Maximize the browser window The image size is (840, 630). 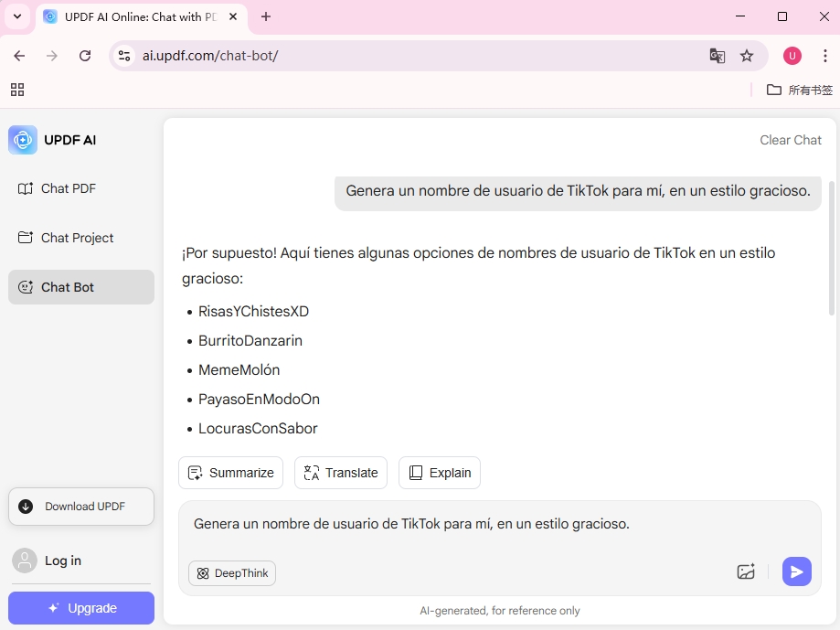[782, 16]
